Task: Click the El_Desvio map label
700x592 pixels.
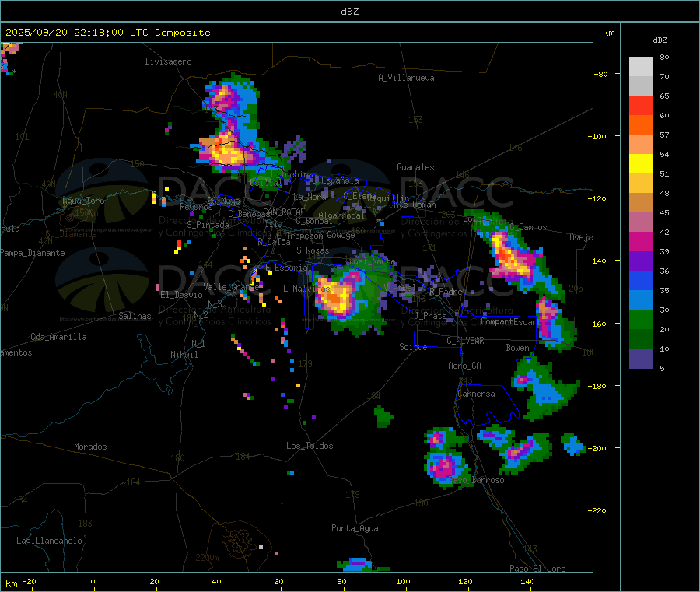Action: (x=182, y=295)
